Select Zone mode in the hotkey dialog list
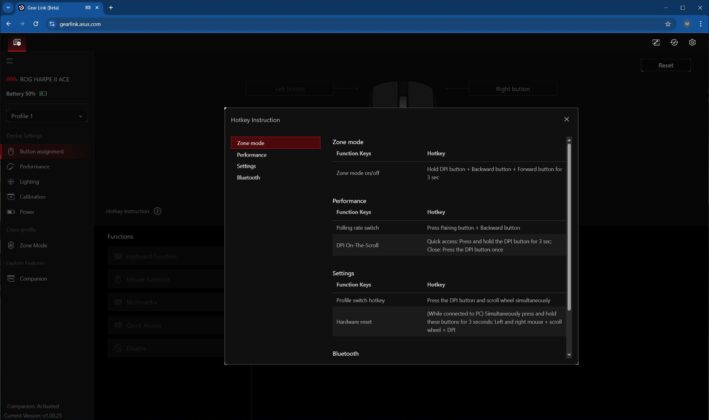Screen dimensions: 709x420 pyautogui.click(x=276, y=143)
